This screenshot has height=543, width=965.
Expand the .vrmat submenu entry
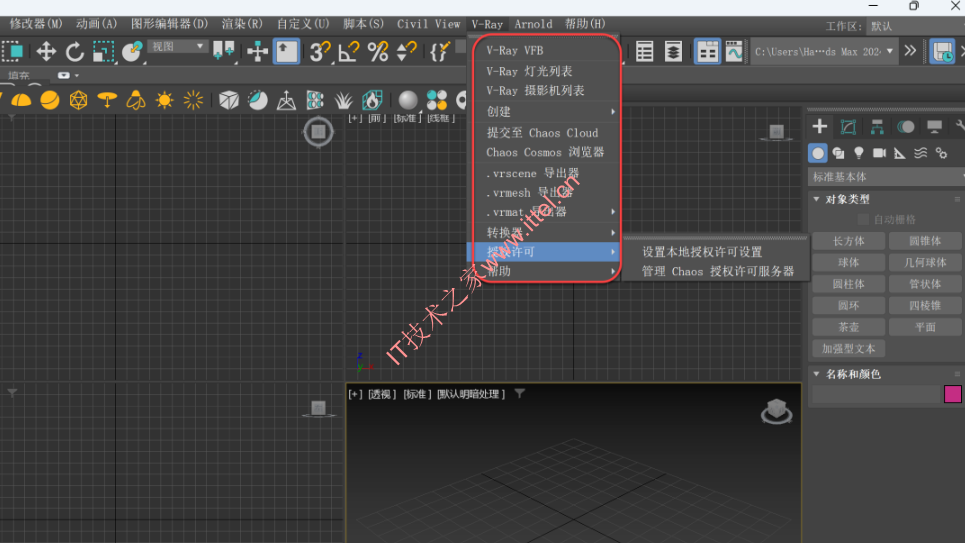(546, 212)
